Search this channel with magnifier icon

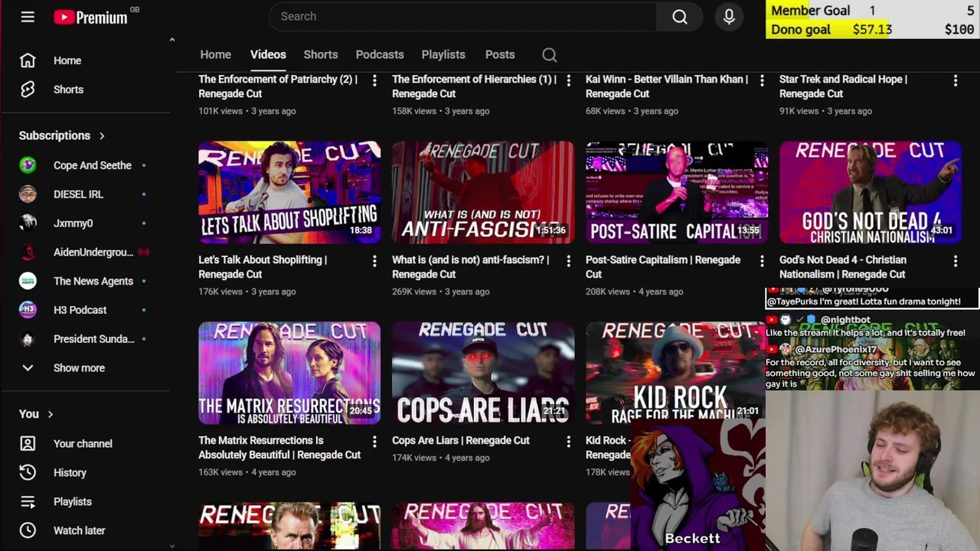tap(549, 54)
